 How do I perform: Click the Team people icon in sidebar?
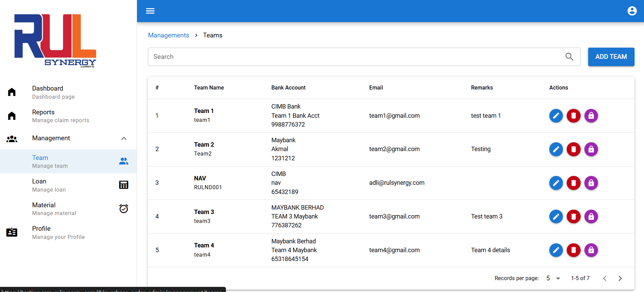(x=124, y=161)
